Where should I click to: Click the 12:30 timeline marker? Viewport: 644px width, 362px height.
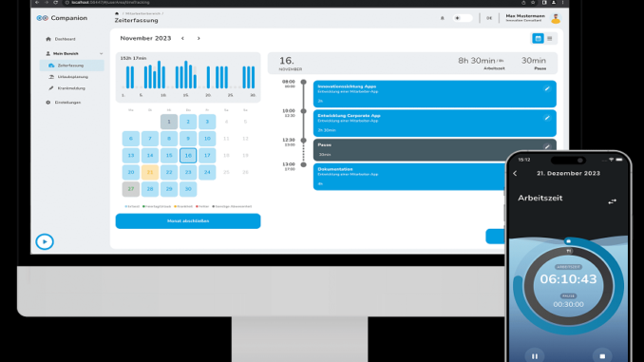point(304,140)
